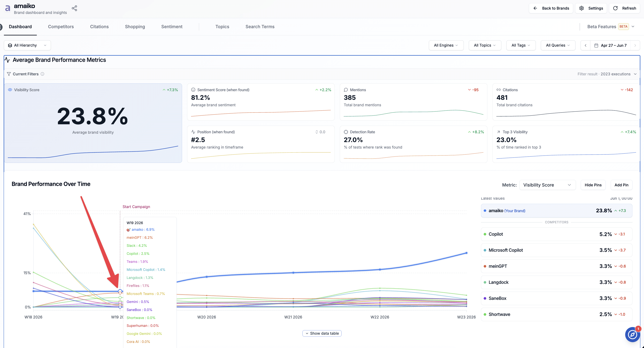Click the Top 3 Visibility arrow icon
644x348 pixels.
click(499, 132)
